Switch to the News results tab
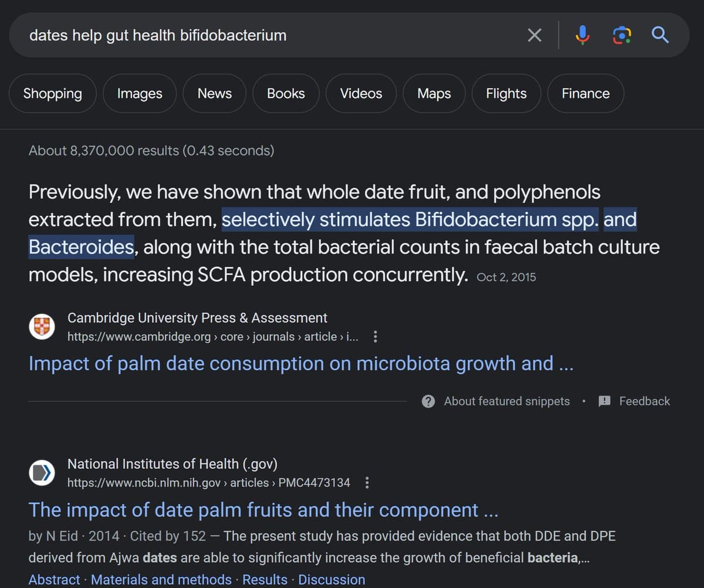Viewport: 704px width, 588px height. [214, 93]
